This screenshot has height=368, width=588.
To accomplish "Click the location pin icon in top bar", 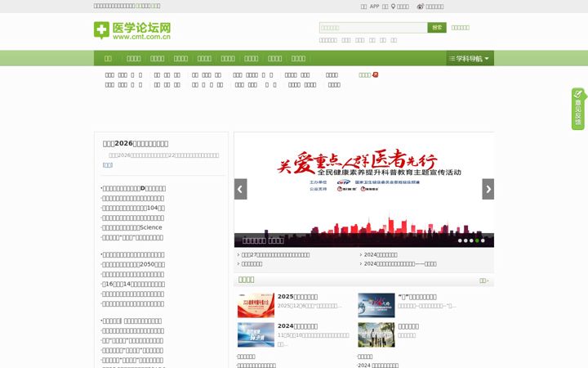I will [394, 7].
